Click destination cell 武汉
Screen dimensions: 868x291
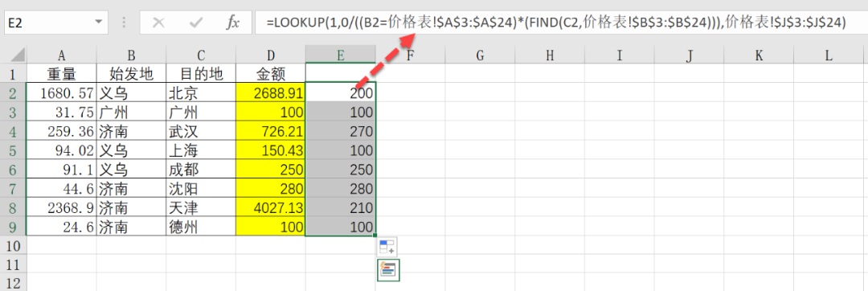click(x=200, y=130)
